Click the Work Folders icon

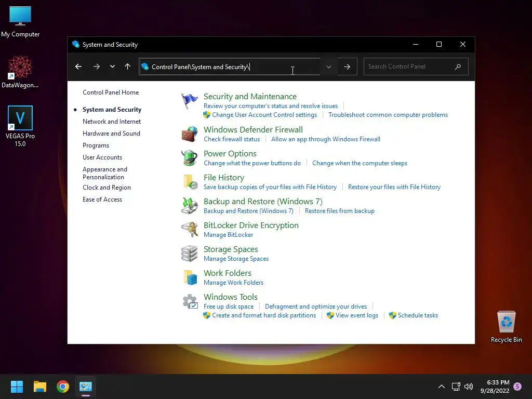pos(190,277)
